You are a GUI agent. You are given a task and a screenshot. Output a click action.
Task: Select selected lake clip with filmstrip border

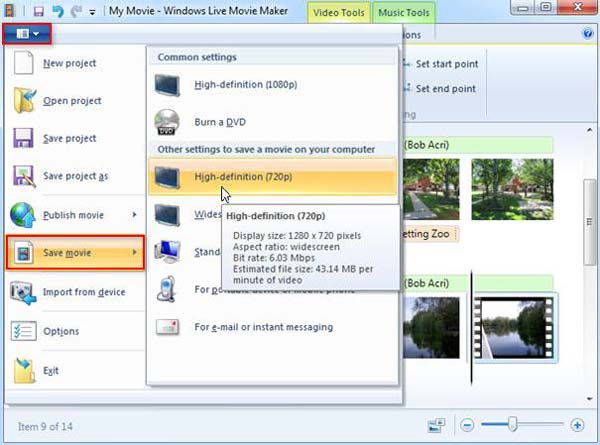515,328
